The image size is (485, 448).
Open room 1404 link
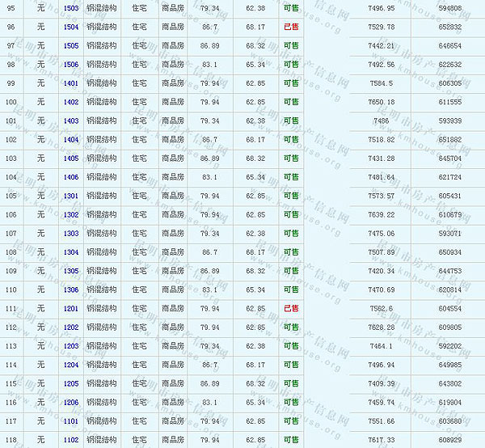[71, 140]
